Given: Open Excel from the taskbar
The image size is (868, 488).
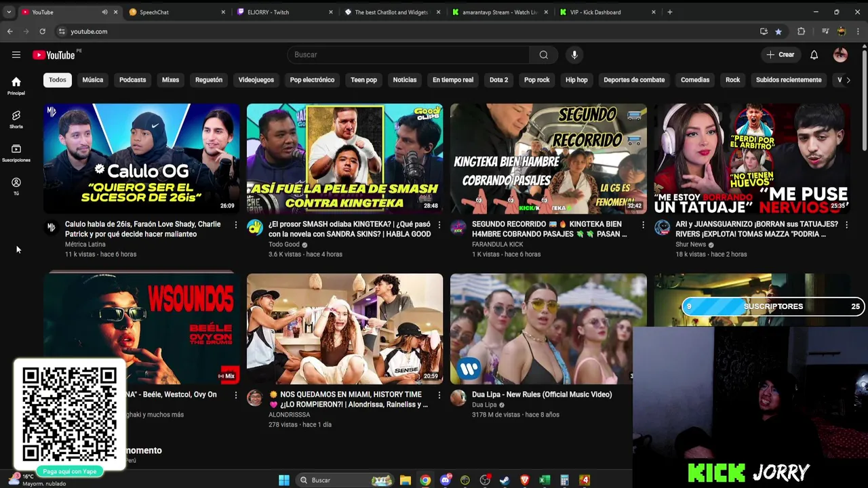Looking at the screenshot, I should coord(544,480).
